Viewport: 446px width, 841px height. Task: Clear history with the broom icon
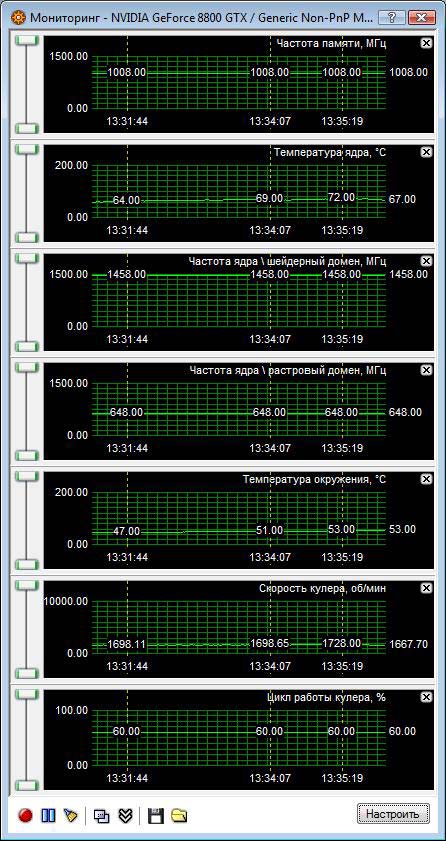click(x=71, y=816)
